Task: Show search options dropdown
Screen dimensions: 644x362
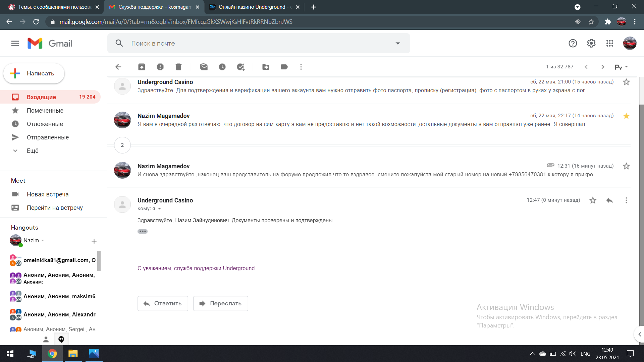Action: [x=398, y=43]
